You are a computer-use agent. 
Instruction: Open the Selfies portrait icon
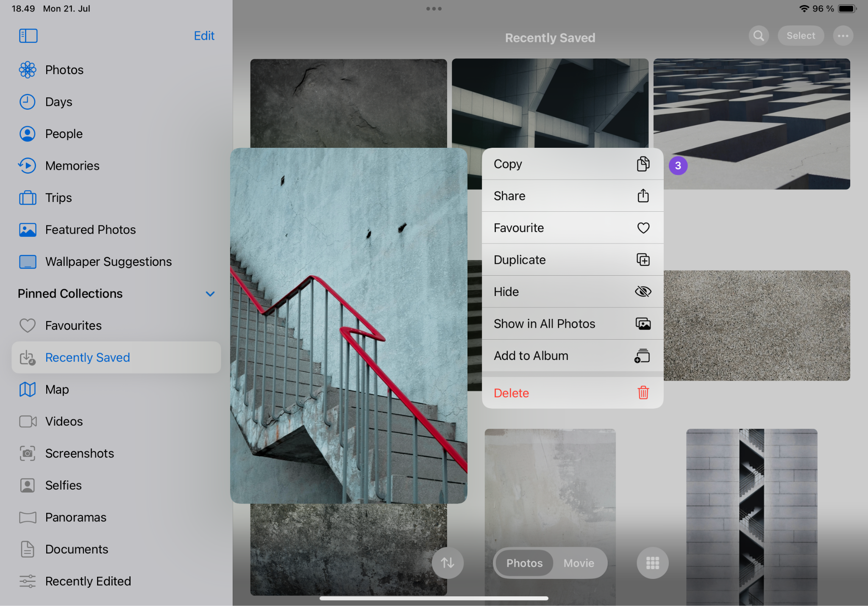[x=28, y=485]
